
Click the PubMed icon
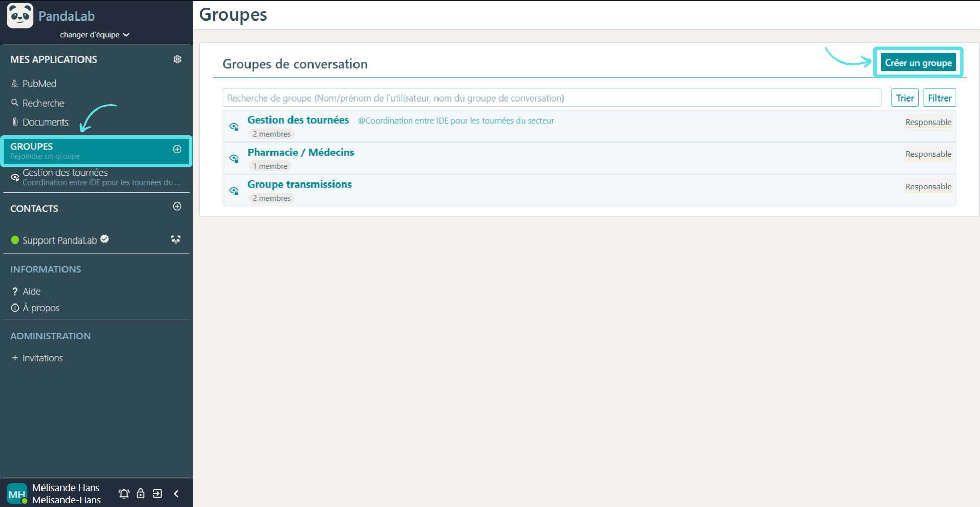(x=15, y=84)
